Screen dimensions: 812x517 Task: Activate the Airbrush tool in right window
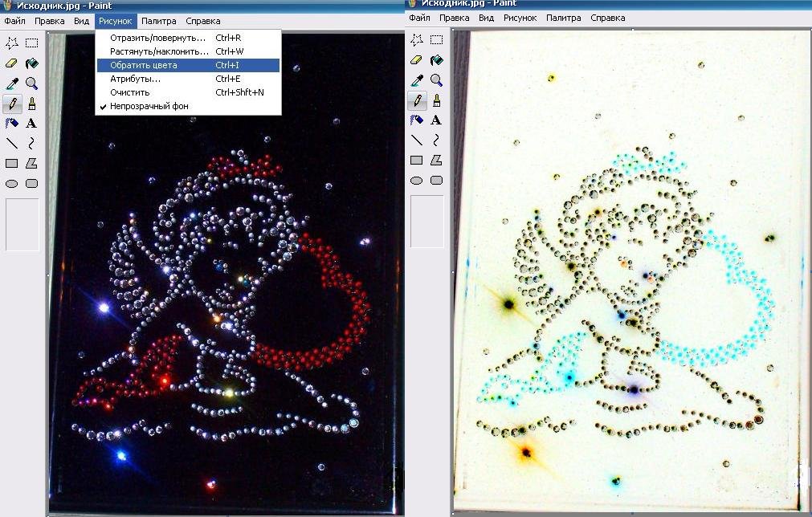(x=417, y=120)
